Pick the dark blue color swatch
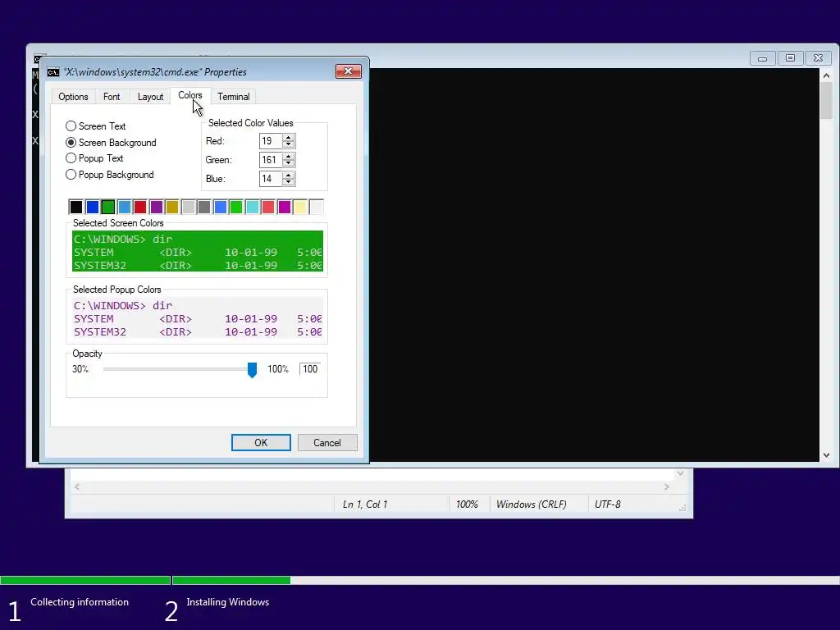840x630 pixels. click(92, 207)
